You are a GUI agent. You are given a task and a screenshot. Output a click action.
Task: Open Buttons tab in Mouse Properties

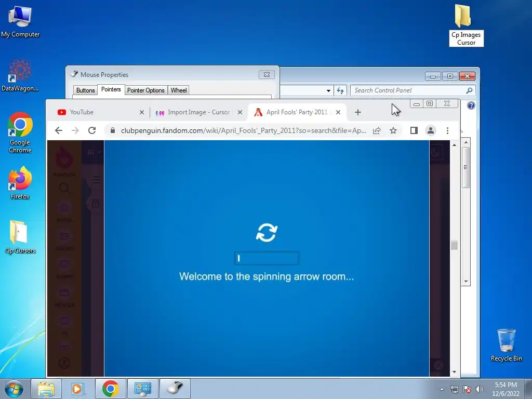click(85, 90)
